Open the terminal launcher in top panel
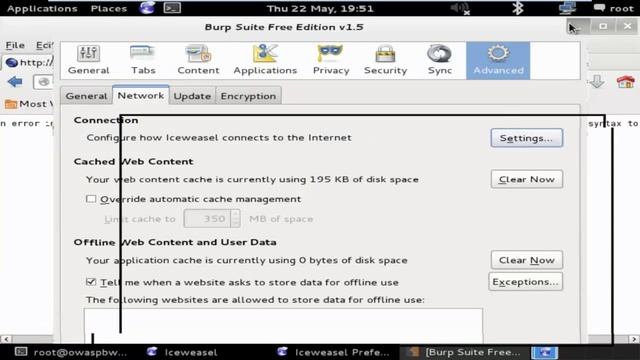This screenshot has width=640, height=360. tap(172, 8)
